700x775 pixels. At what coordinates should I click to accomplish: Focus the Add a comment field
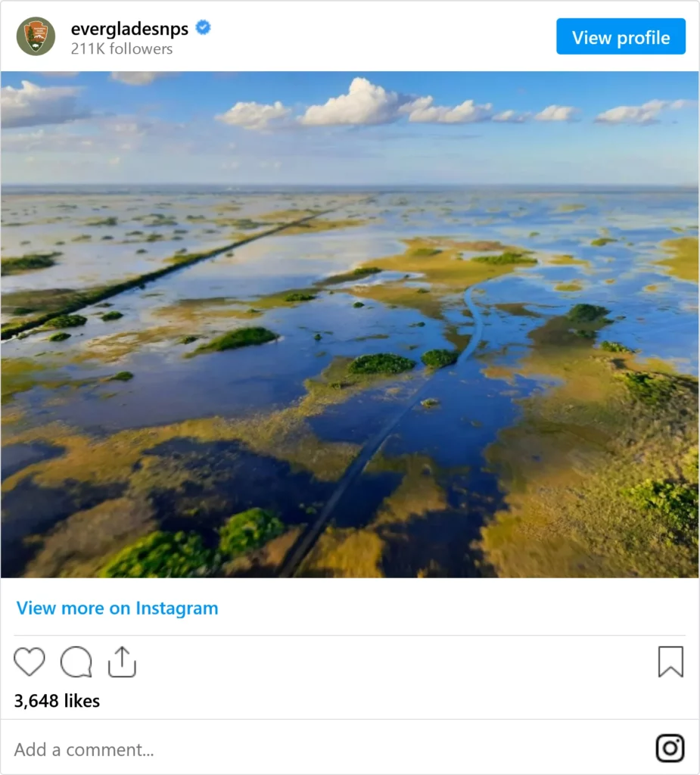[326, 749]
